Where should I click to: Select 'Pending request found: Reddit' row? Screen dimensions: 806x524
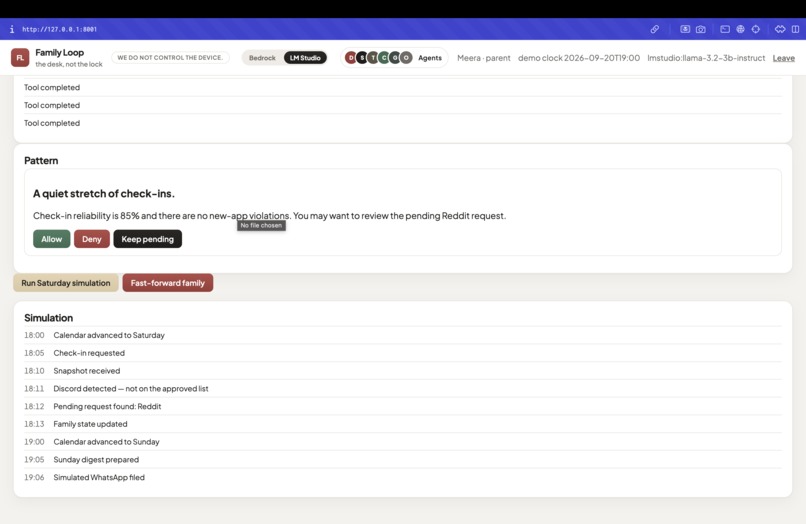click(402, 406)
